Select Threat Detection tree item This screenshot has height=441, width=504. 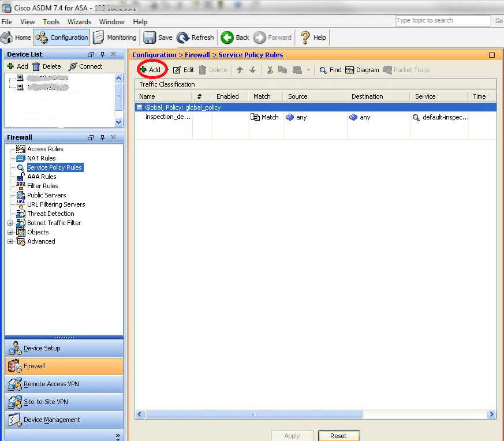[x=50, y=214]
